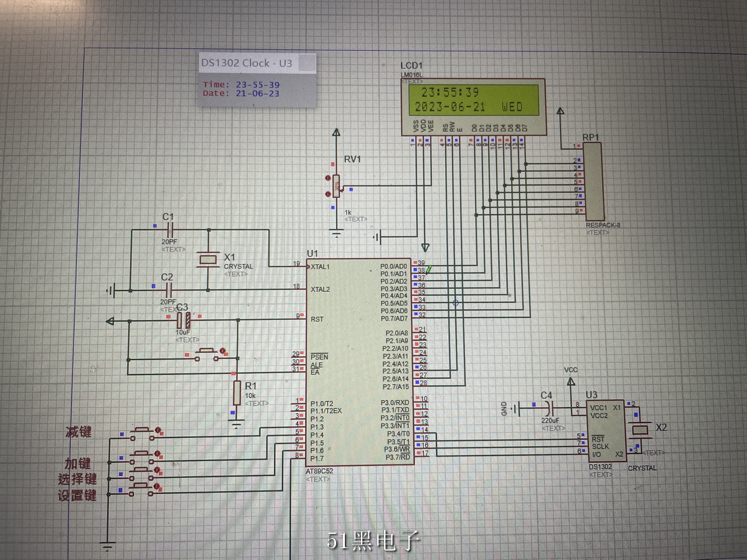The height and width of the screenshot is (560, 747).
Task: Click the 设置键 label text
Action: coord(78,495)
